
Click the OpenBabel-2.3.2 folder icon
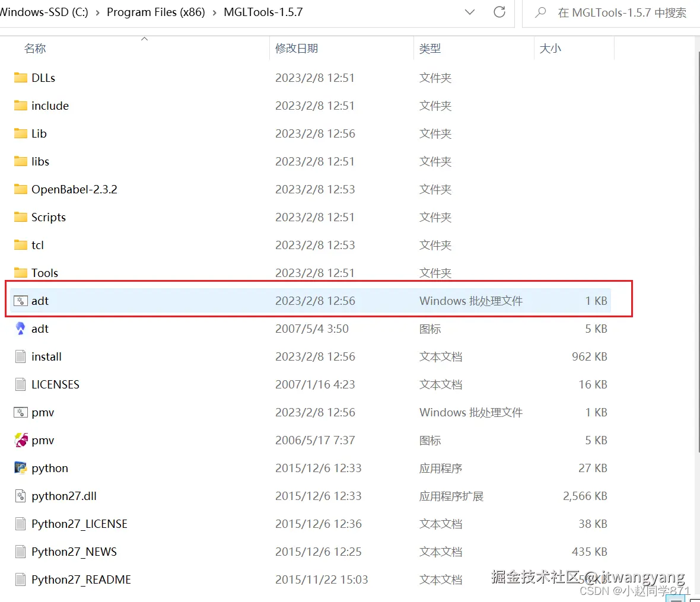pos(21,189)
